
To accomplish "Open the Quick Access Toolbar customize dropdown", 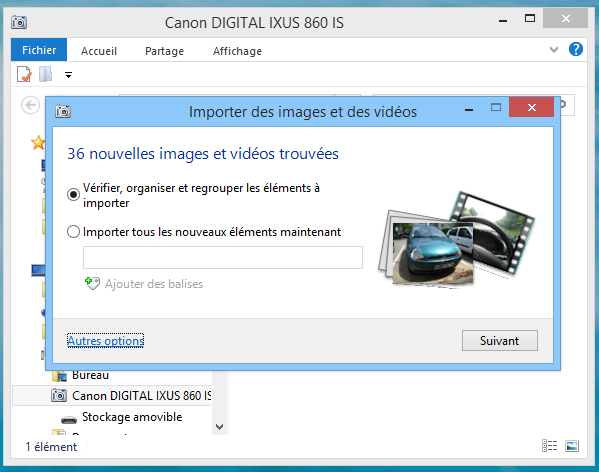I will [68, 75].
